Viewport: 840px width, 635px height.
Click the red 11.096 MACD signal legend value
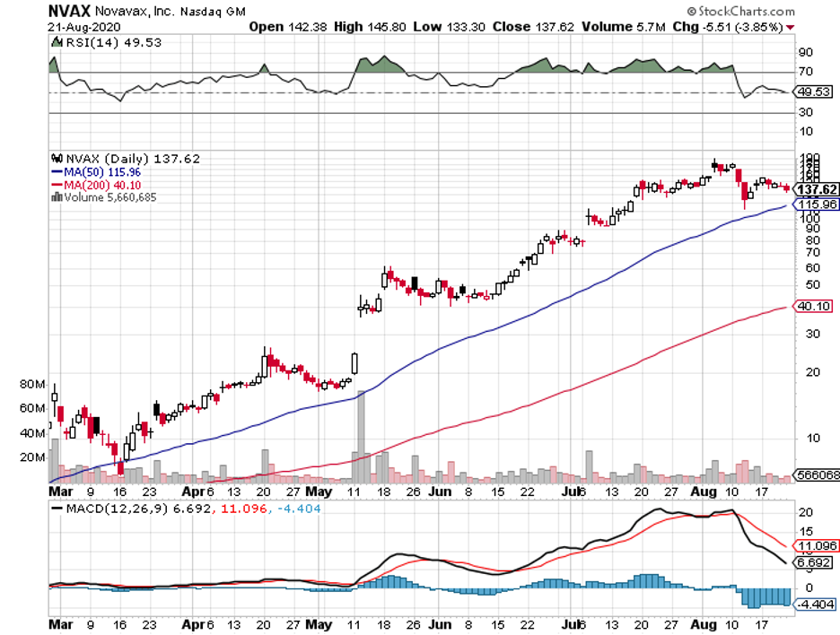click(244, 509)
